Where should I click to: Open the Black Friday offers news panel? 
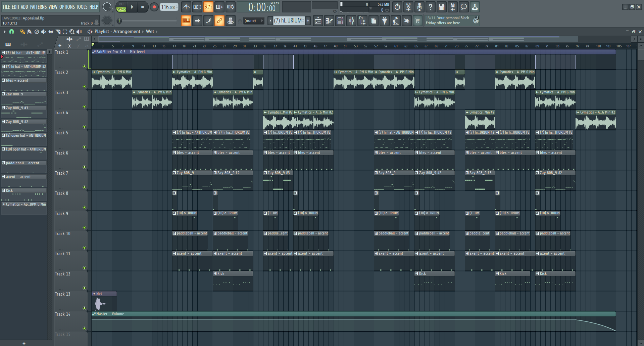click(x=452, y=20)
